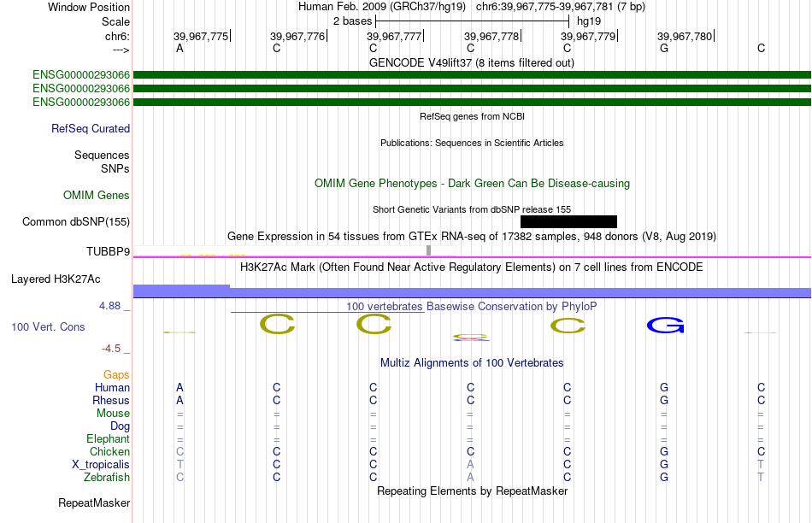
Task: Click the -4.5 PhyloP lower scale value
Action: click(111, 349)
